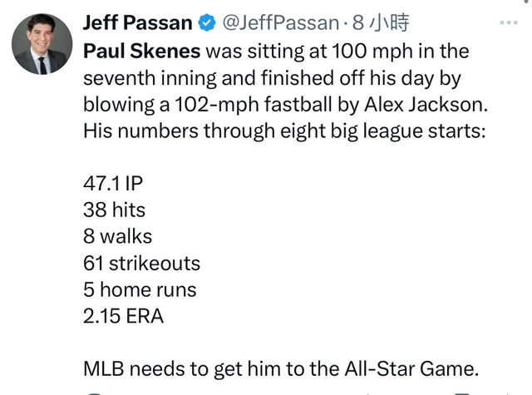Click the '5 home runs' stat line
The image size is (532, 395).
tap(140, 289)
